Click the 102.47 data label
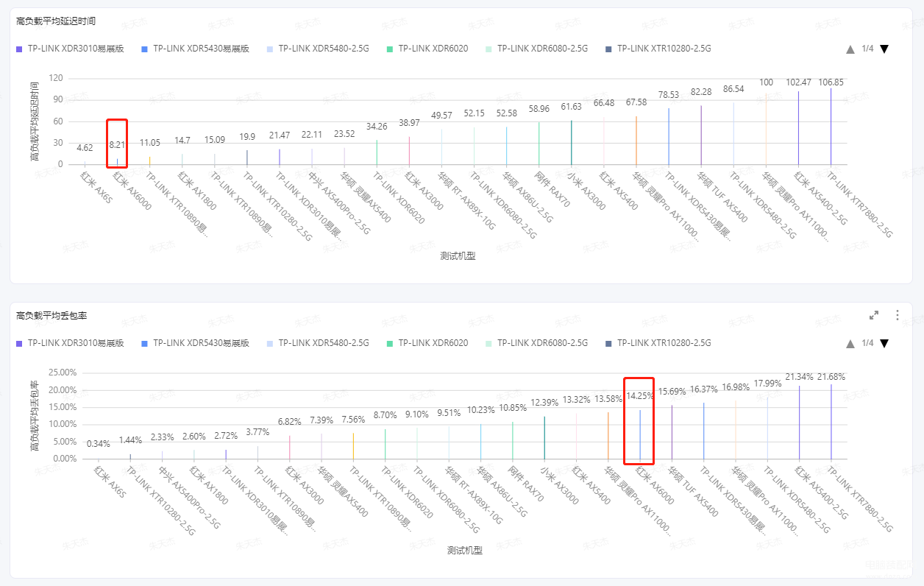Image resolution: width=924 pixels, height=586 pixels. pos(799,82)
